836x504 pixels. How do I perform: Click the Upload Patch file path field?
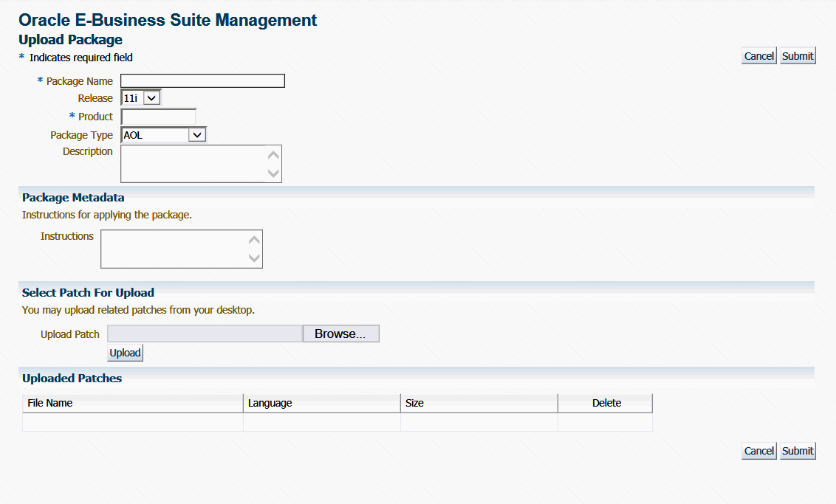coord(205,334)
